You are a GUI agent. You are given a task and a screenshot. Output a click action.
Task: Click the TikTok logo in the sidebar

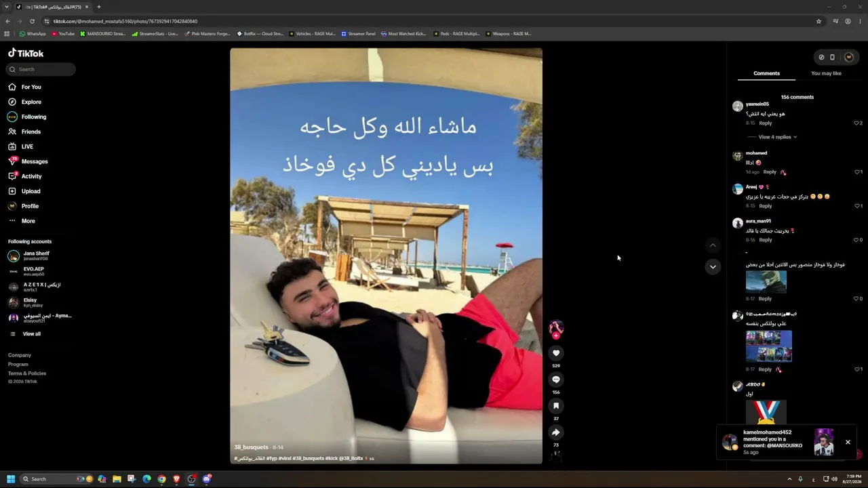pyautogui.click(x=26, y=53)
